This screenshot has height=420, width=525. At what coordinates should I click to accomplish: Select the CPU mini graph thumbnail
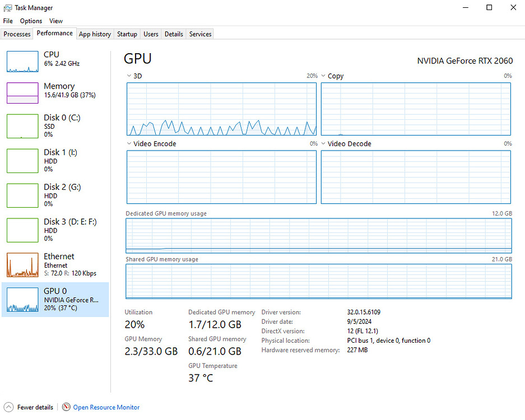point(22,62)
